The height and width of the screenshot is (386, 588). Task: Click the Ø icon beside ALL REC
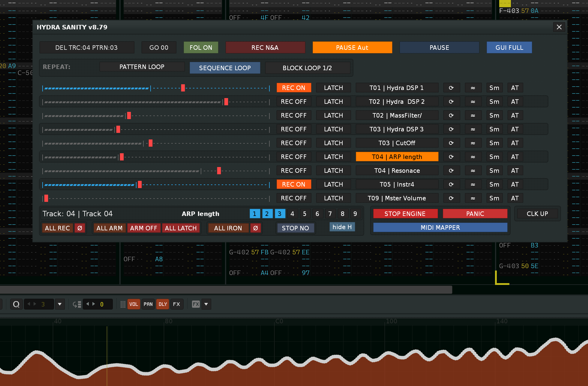(80, 228)
